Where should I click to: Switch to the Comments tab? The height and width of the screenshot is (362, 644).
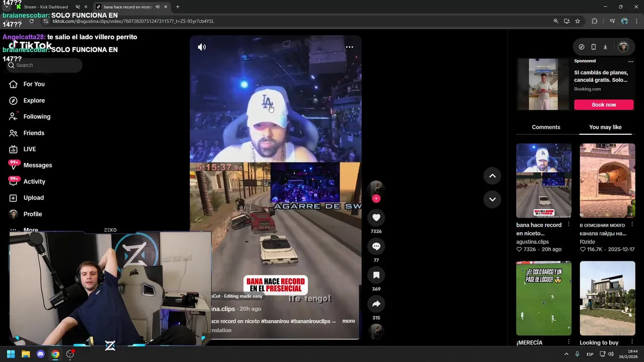click(546, 127)
